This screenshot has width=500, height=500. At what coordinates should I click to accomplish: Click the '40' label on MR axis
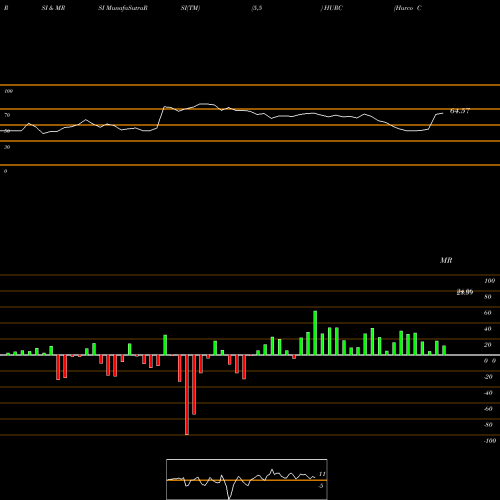[488, 329]
